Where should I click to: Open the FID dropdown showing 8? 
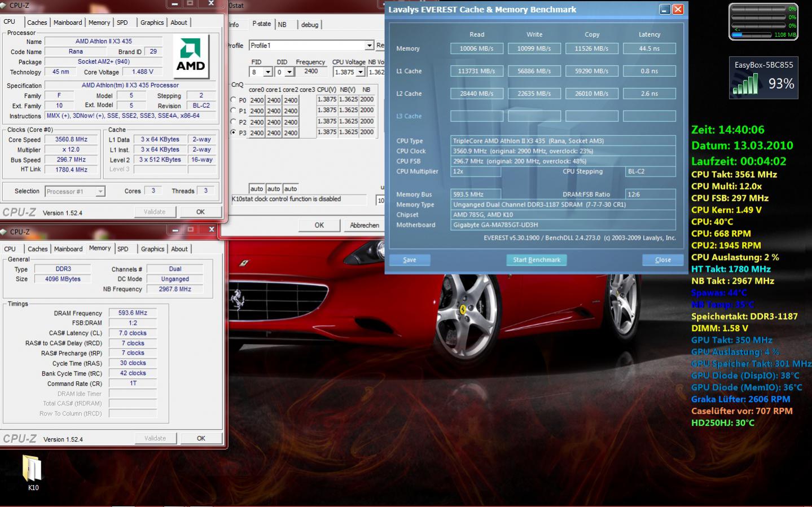coord(268,72)
